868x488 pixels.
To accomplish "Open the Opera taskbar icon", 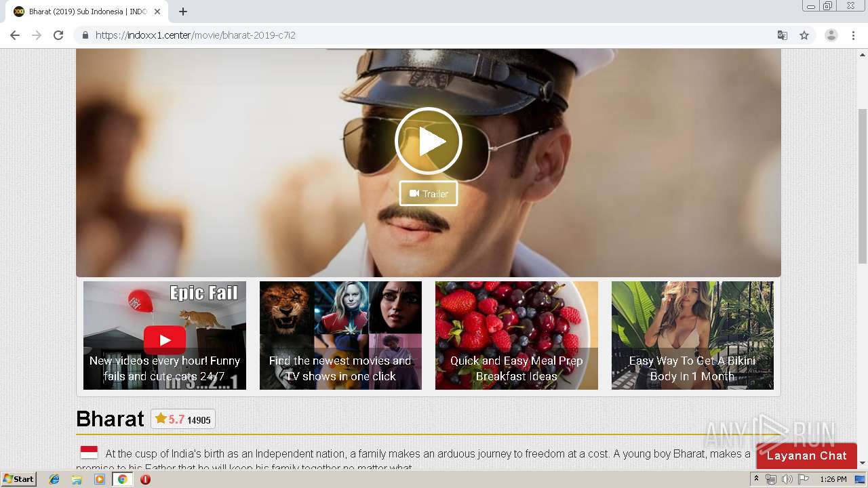I will click(145, 479).
